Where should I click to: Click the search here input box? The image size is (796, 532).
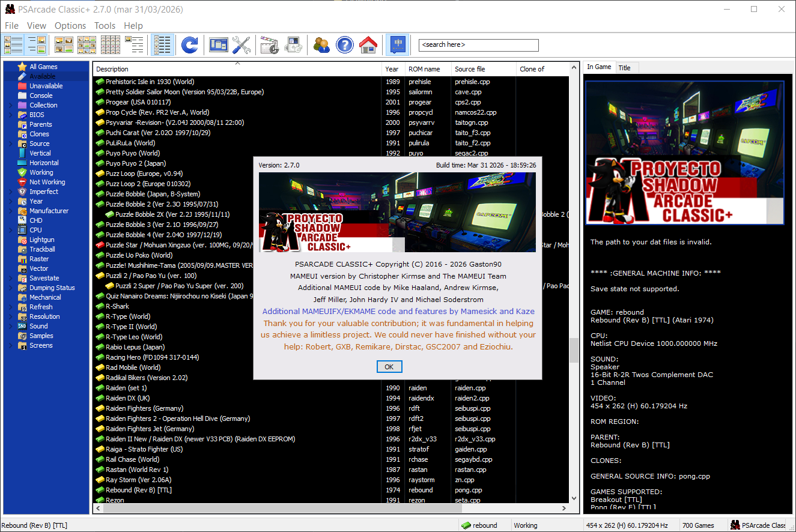point(478,45)
